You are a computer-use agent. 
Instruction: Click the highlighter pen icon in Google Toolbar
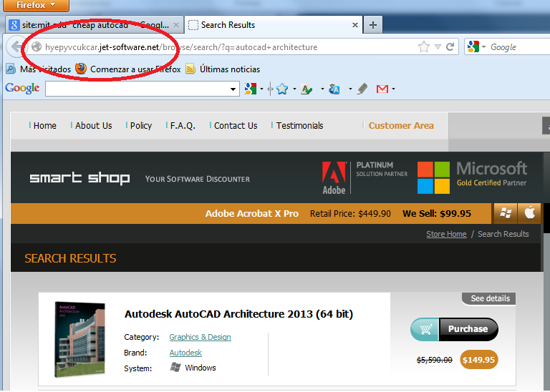[x=362, y=89]
